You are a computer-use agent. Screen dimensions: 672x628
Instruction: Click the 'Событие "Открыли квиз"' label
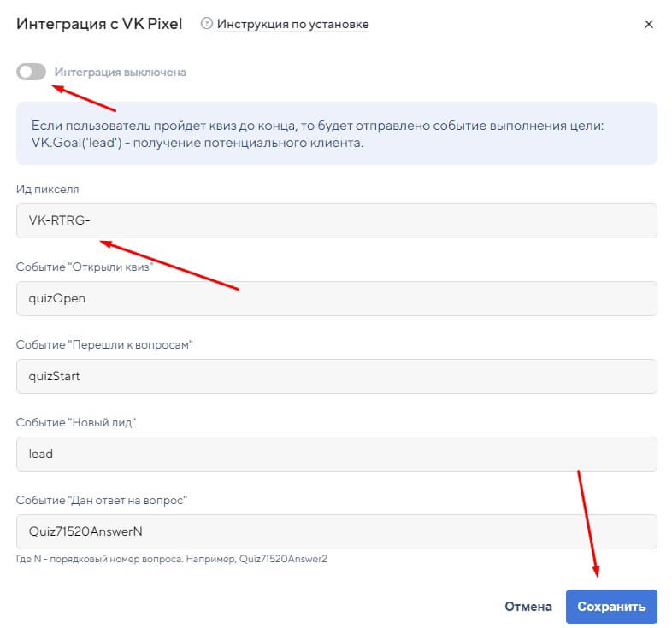(x=84, y=267)
